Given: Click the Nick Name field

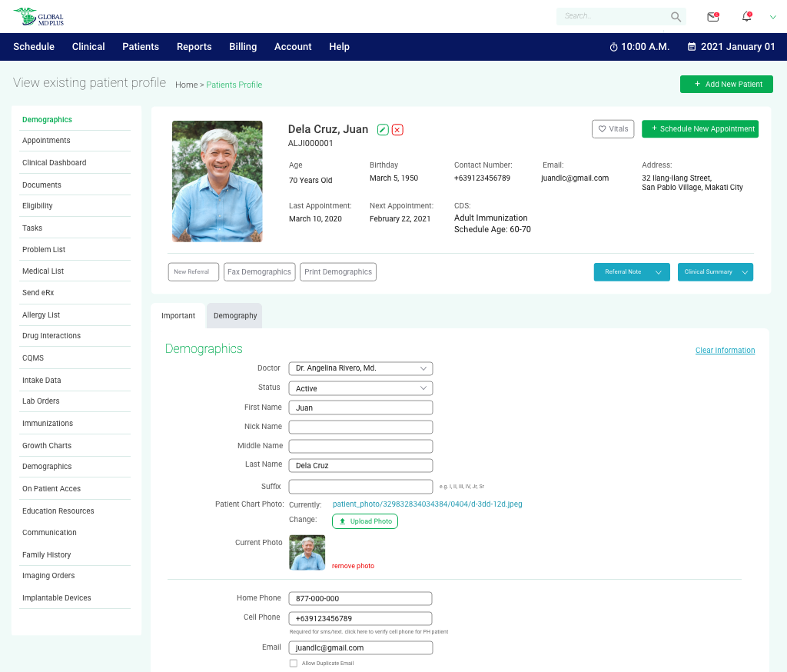Looking at the screenshot, I should pos(360,427).
